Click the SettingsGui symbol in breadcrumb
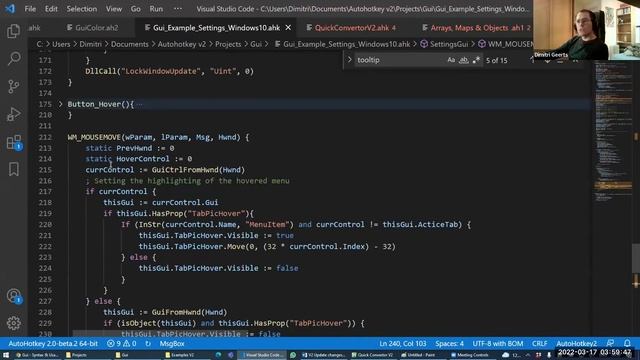The width and height of the screenshot is (640, 360). pyautogui.click(x=444, y=44)
